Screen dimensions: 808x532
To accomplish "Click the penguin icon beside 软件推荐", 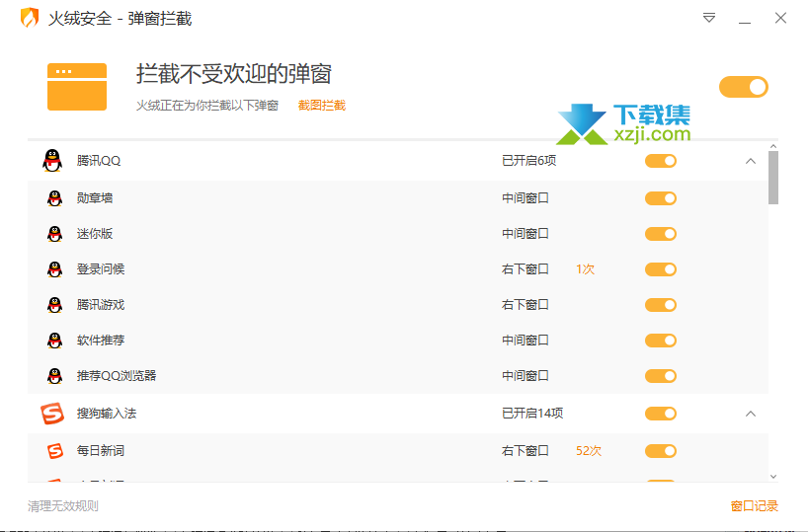I will coord(54,341).
